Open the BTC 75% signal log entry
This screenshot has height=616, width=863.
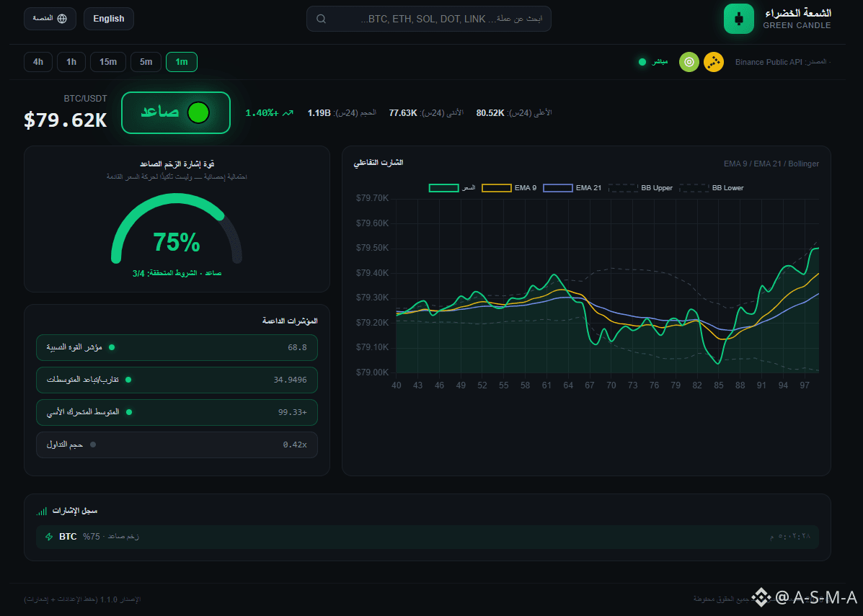(x=427, y=536)
